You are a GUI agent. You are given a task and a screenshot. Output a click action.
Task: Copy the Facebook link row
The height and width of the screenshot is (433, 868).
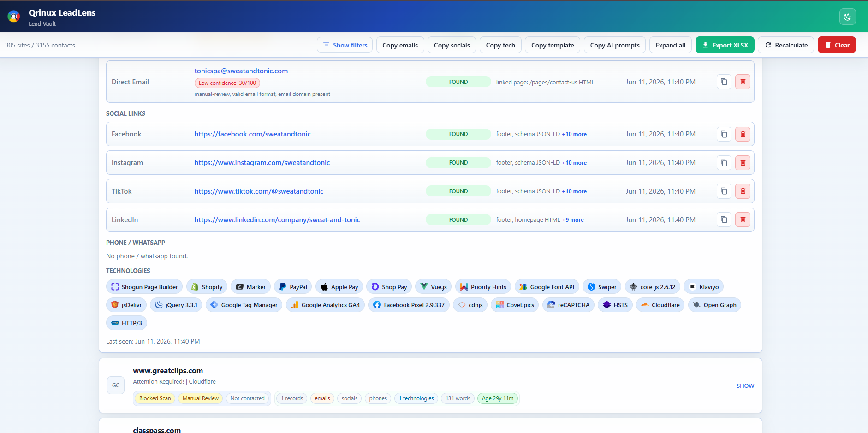click(x=724, y=134)
